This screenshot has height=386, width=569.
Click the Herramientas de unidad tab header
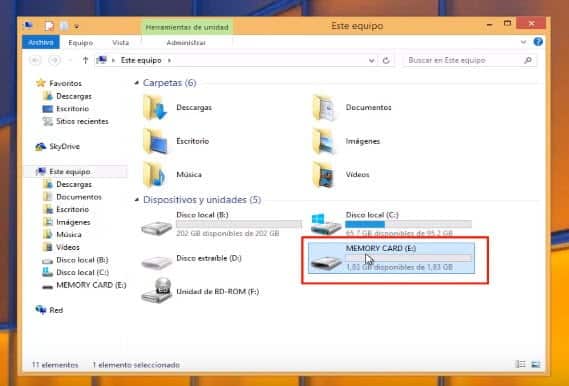(x=187, y=27)
